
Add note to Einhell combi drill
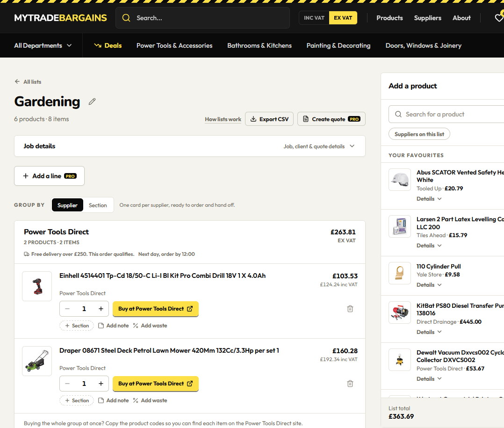click(x=114, y=326)
